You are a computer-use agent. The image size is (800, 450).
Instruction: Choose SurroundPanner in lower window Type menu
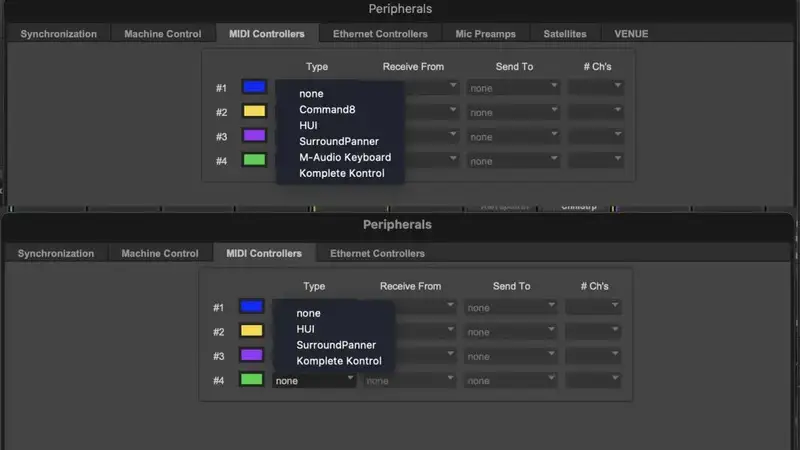tap(334, 345)
